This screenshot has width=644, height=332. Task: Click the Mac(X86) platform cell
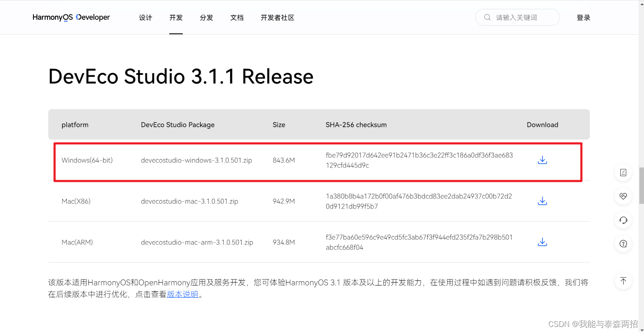(76, 201)
